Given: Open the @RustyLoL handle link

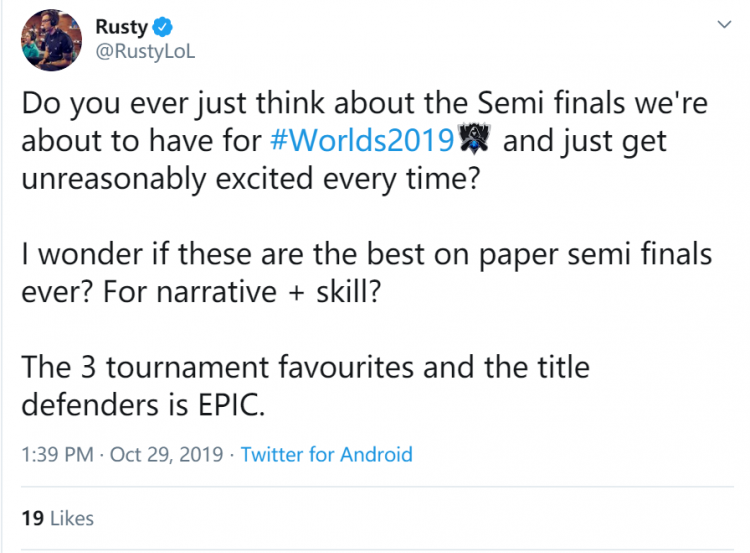Looking at the screenshot, I should 145,52.
